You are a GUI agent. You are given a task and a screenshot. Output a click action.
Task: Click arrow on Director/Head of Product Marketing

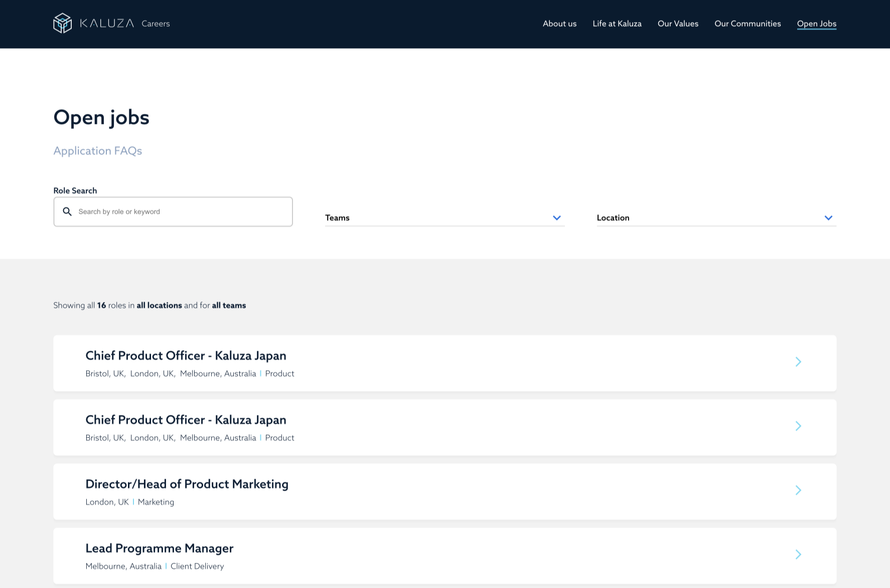798,490
